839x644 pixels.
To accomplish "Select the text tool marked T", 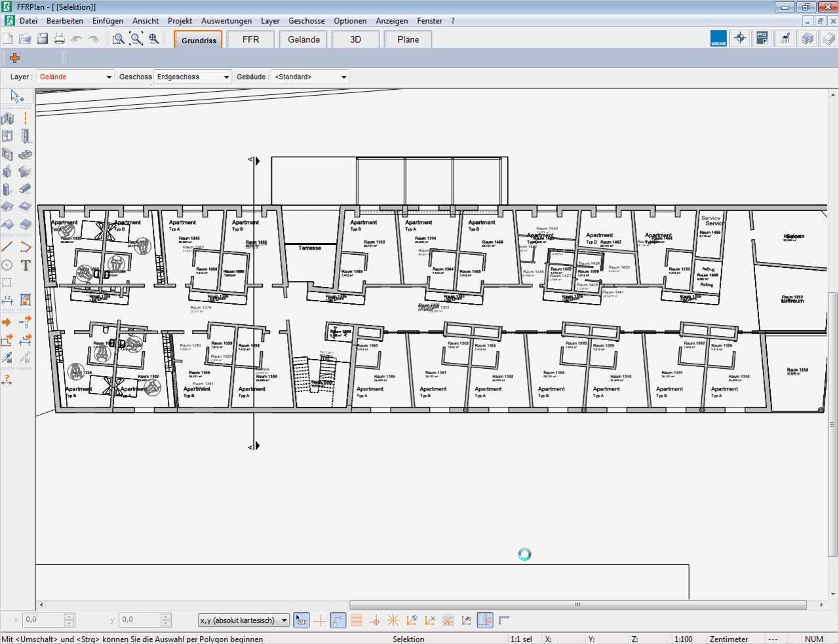I will 25,265.
